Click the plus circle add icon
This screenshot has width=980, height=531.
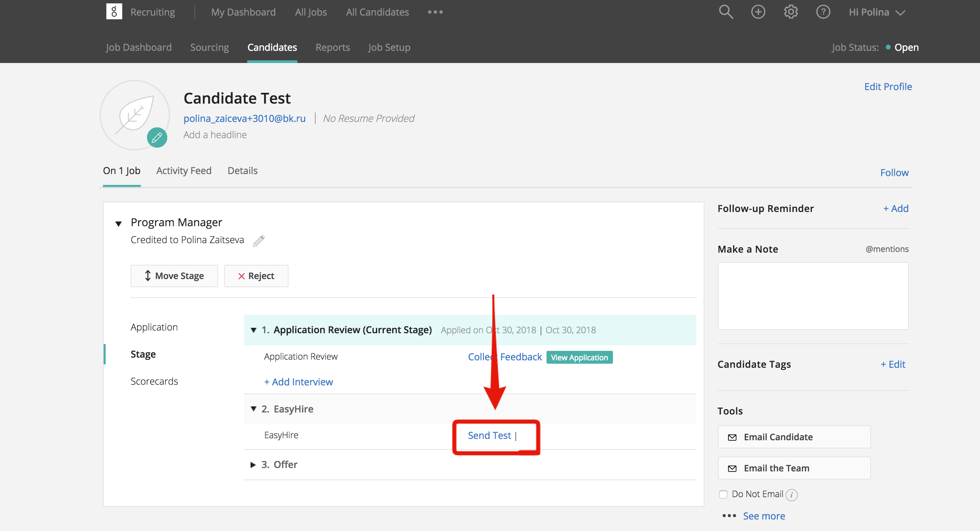[x=758, y=12]
